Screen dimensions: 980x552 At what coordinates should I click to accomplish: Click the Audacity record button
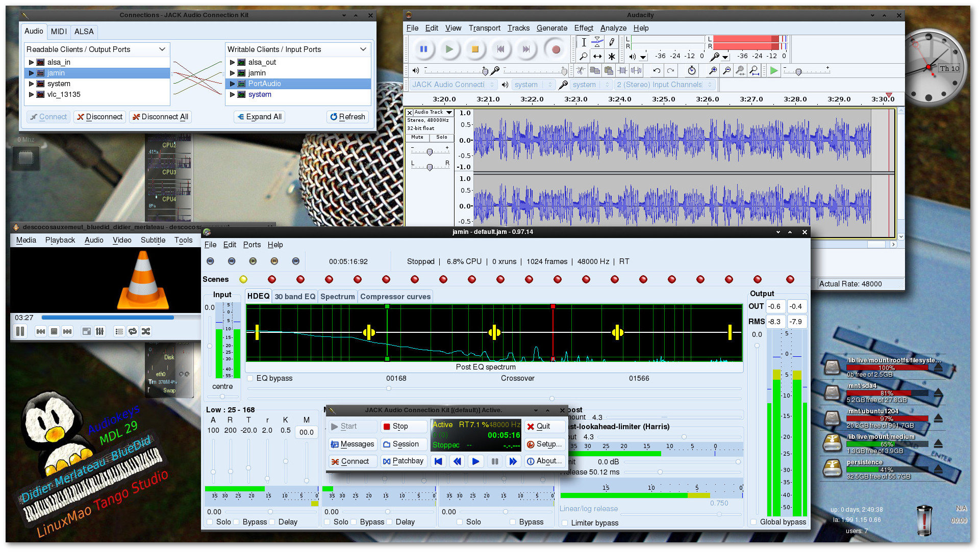click(x=556, y=49)
